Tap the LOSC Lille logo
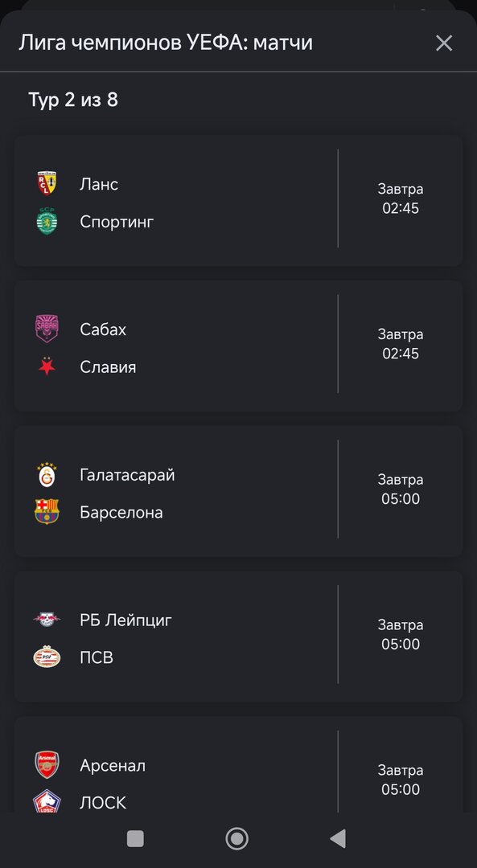Image resolution: width=477 pixels, height=868 pixels. (x=47, y=801)
